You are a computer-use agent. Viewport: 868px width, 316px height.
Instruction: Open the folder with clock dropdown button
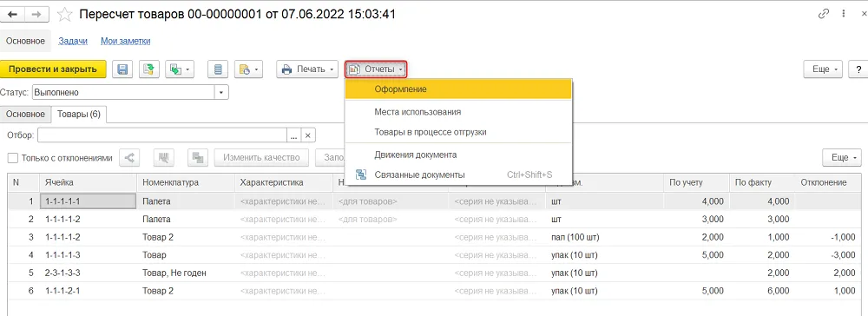[x=248, y=69]
